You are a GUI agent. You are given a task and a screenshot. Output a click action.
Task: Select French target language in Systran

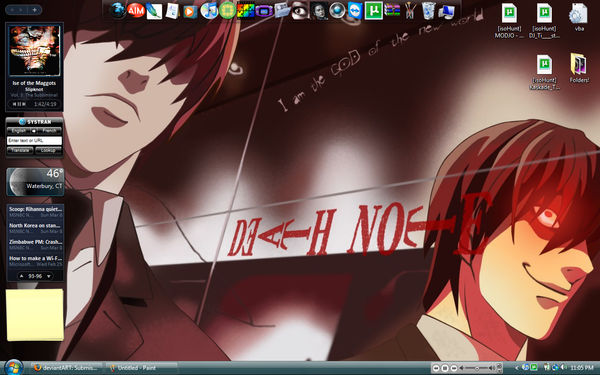49,131
